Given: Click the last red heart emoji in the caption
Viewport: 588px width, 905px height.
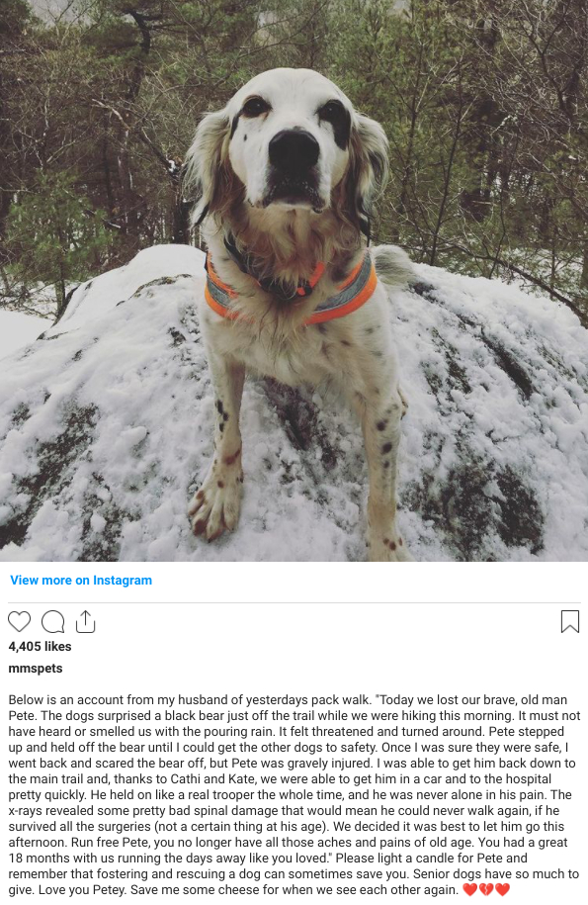Looking at the screenshot, I should click(503, 889).
